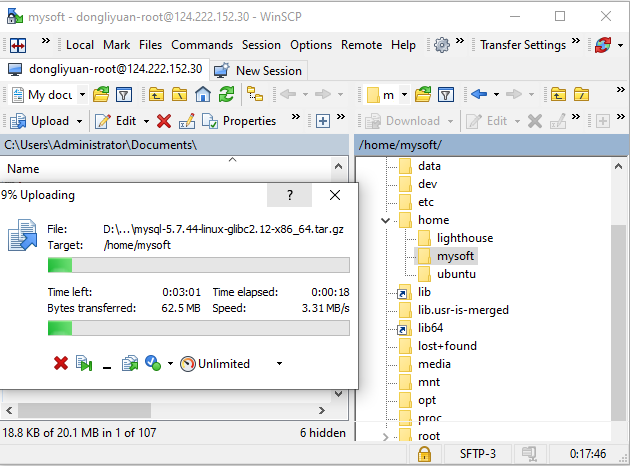Open the synchronize icon dropdown arrow
The image size is (630, 466).
point(620,45)
